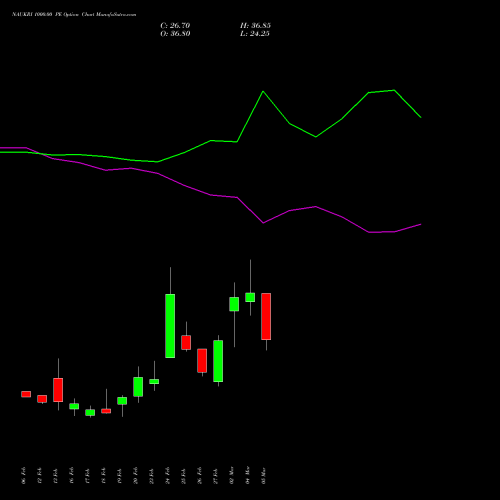
Task: Click the right end of the purple line
Action: point(421,224)
